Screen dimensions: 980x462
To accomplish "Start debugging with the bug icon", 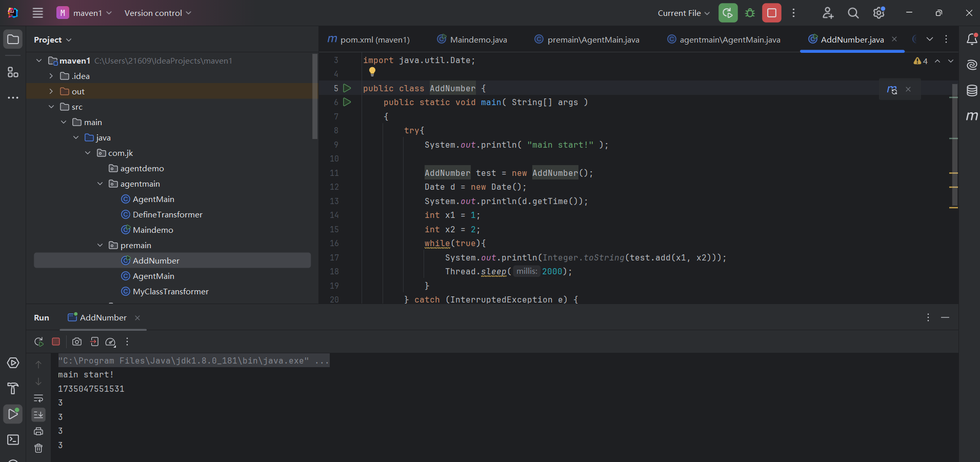I will pyautogui.click(x=750, y=13).
